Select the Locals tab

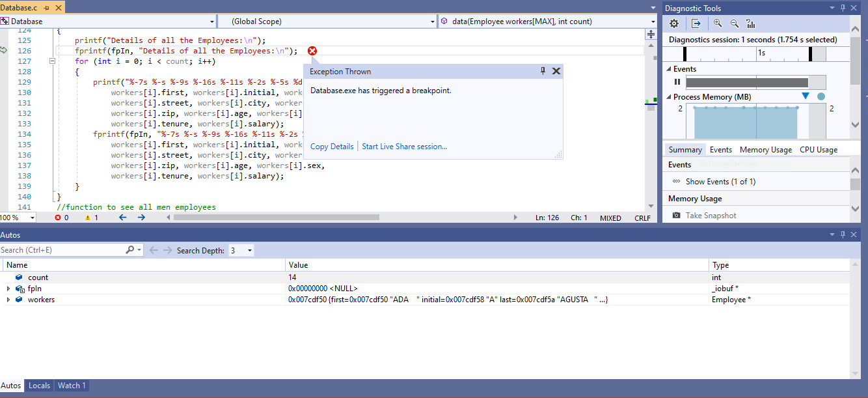click(39, 386)
